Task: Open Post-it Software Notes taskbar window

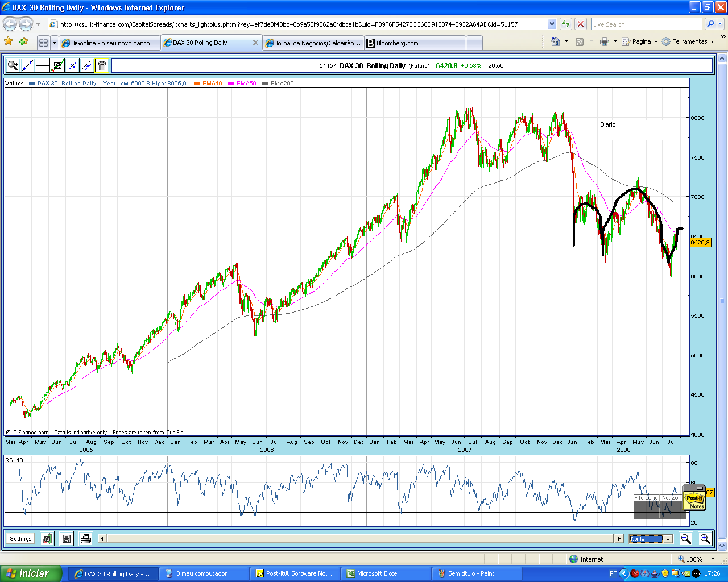Action: click(x=295, y=573)
